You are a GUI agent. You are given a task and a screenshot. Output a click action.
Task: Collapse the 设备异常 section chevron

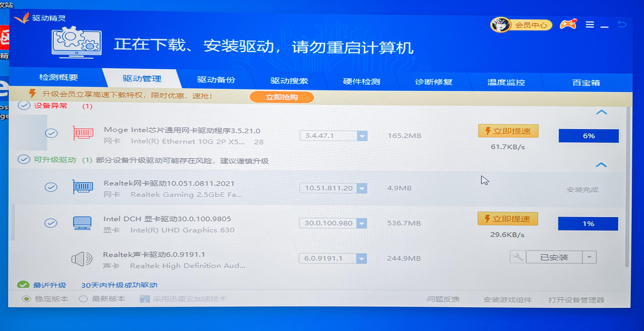tap(601, 112)
